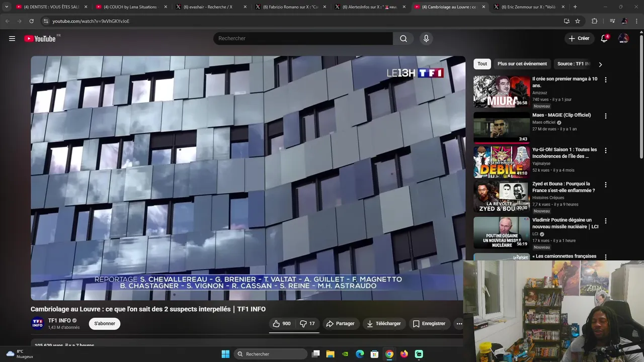The width and height of the screenshot is (644, 362).
Task: Close the 'Cambriolage au Louvre' tab
Action: click(x=484, y=7)
